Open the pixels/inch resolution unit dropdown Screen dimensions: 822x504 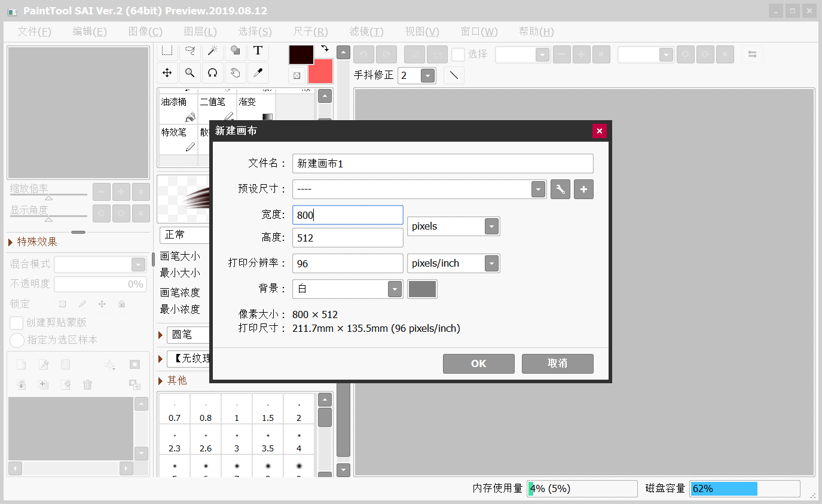pyautogui.click(x=491, y=264)
